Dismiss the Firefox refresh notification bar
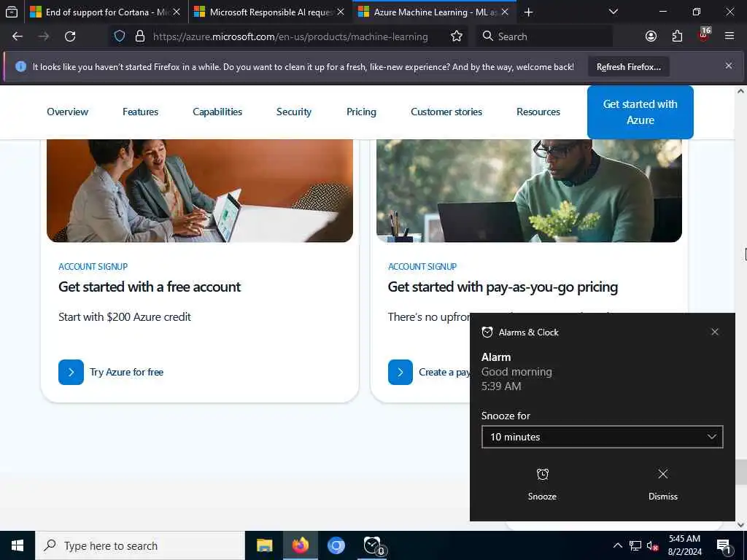This screenshot has width=747, height=560. pos(729,66)
